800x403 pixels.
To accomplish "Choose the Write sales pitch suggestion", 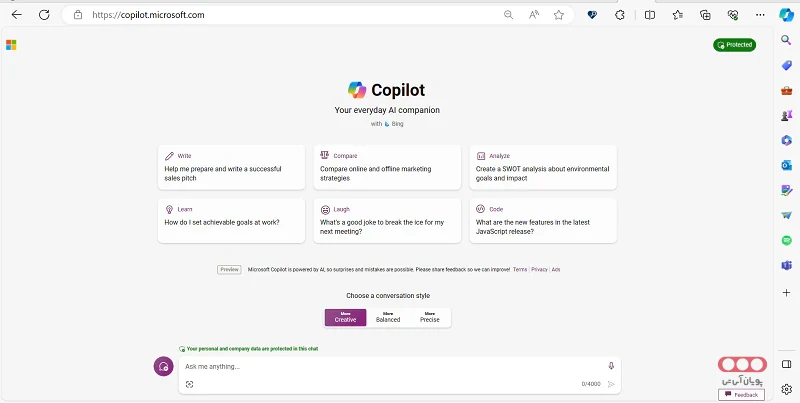I will pos(232,167).
